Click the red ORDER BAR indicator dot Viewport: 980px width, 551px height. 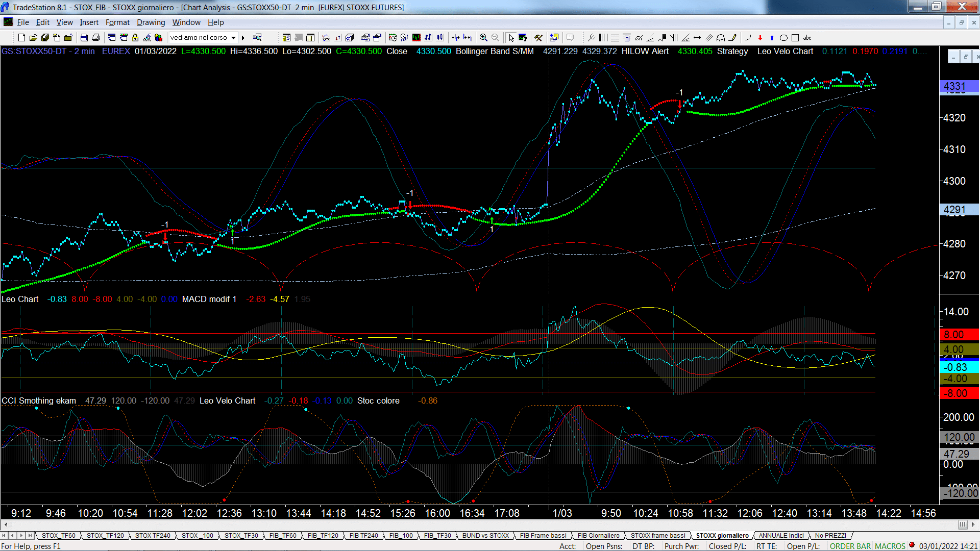tap(912, 545)
